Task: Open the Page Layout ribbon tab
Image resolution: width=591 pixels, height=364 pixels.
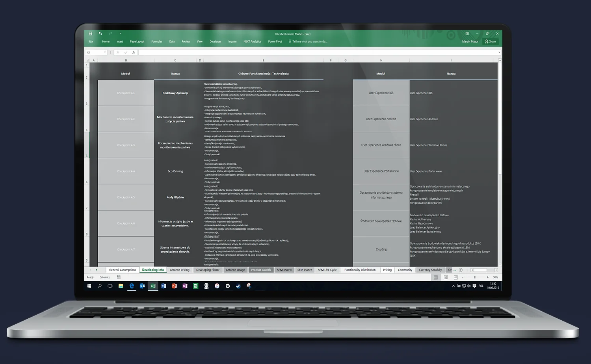Action: (137, 41)
